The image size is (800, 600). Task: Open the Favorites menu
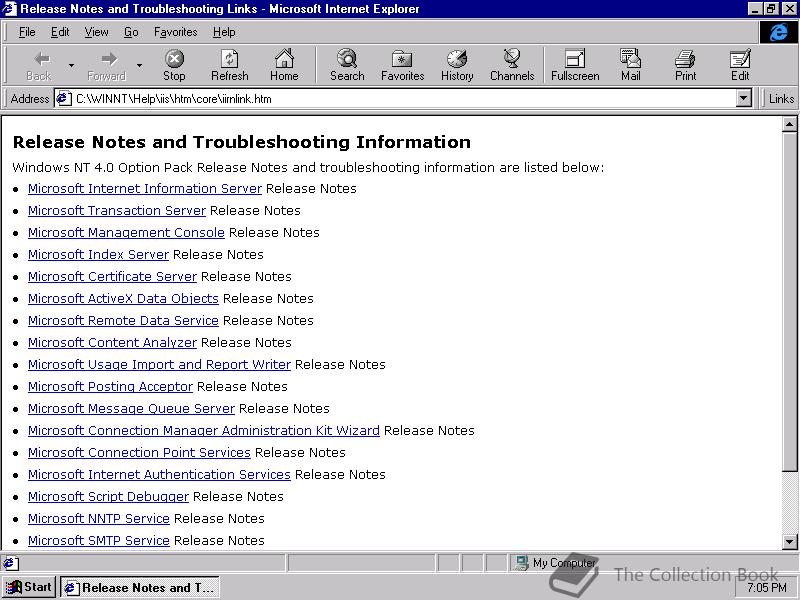(176, 32)
